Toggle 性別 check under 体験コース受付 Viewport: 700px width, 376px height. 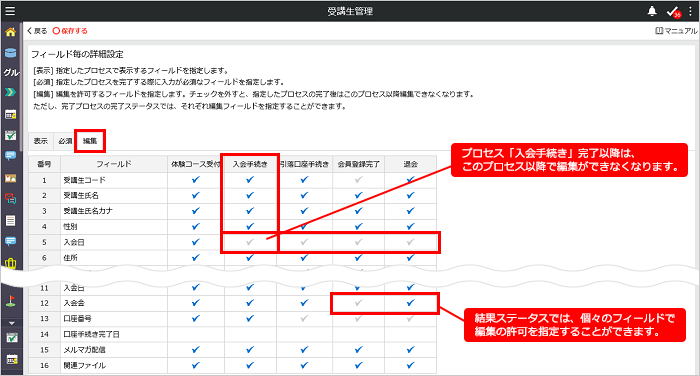point(196,226)
